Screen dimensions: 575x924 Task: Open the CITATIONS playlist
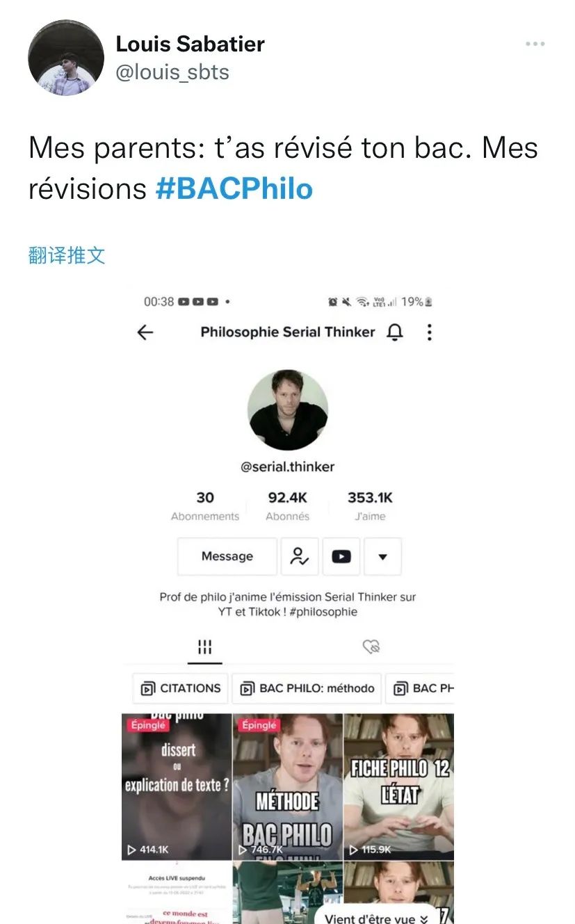(x=180, y=688)
